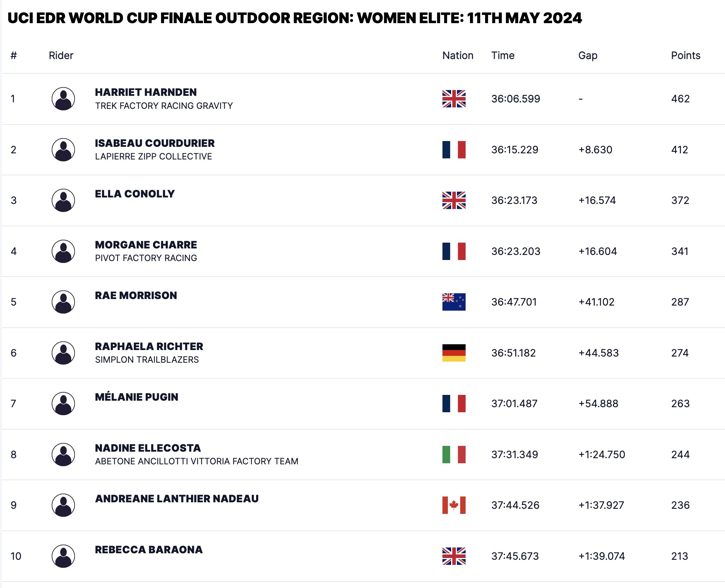This screenshot has width=725, height=588.
Task: Click the French flag beside Mélanie Pugin
Action: click(x=454, y=404)
